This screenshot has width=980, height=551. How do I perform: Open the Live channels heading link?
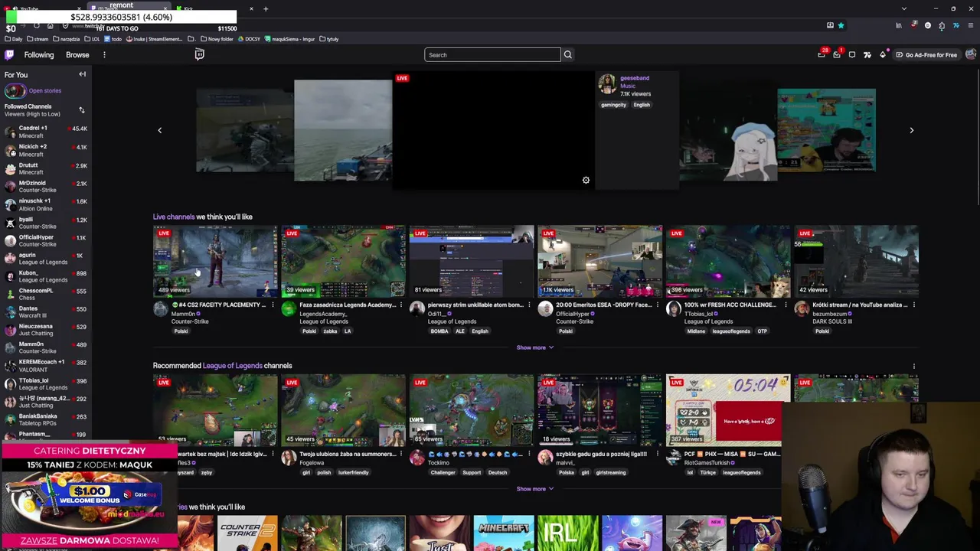[174, 217]
